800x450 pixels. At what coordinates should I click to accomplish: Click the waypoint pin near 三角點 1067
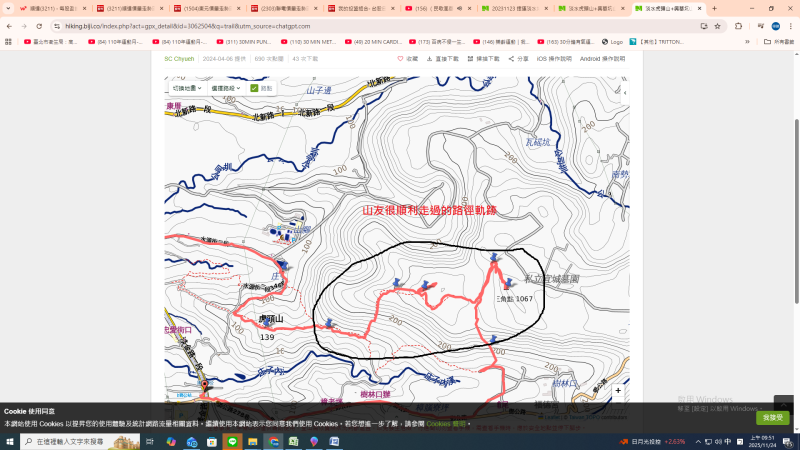coord(508,283)
